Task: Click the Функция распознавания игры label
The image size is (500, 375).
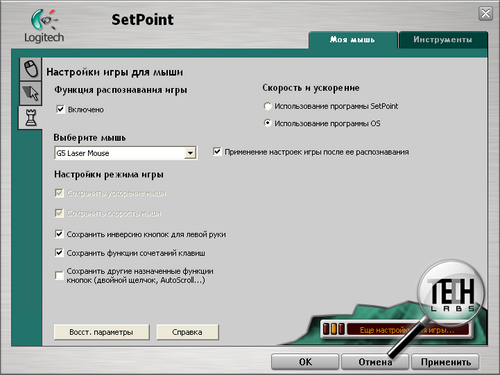Action: 121,90
